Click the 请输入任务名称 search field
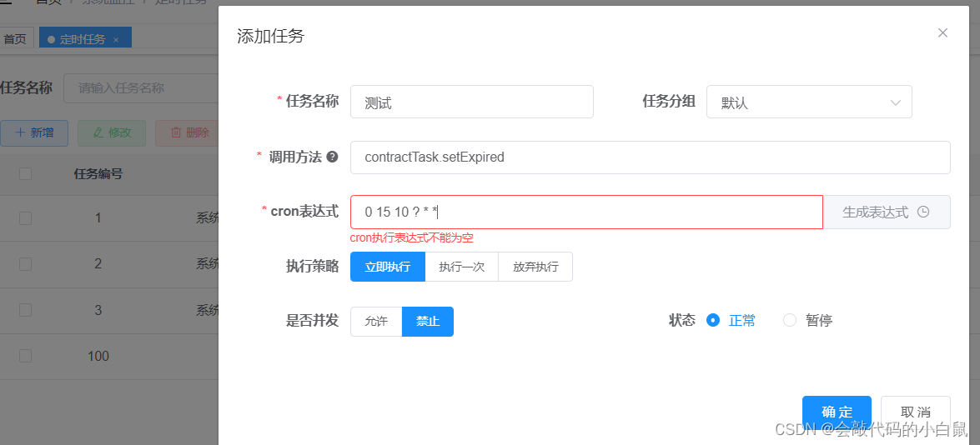 click(x=141, y=88)
